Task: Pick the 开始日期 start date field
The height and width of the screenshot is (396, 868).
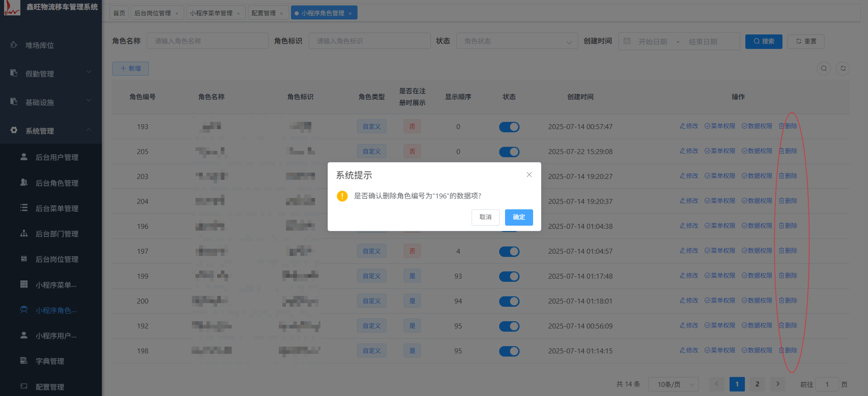Action: (653, 41)
